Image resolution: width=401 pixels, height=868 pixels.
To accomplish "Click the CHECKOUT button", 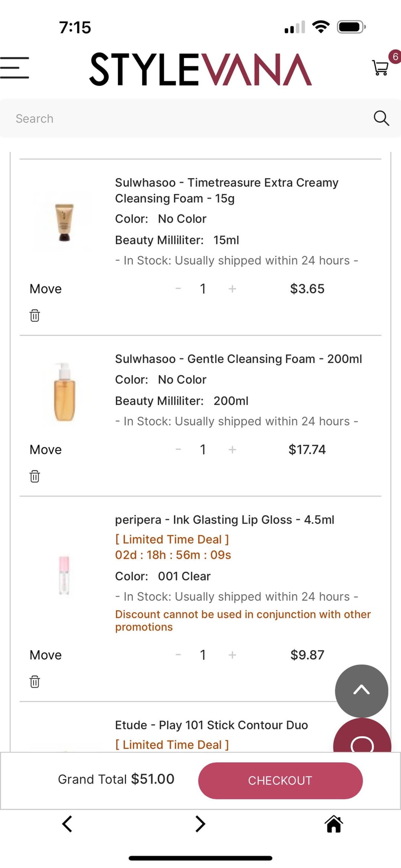I will [x=280, y=780].
